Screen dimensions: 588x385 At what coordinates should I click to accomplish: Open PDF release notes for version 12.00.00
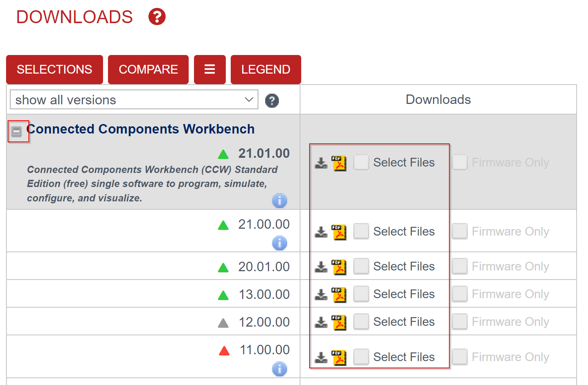[x=339, y=322]
